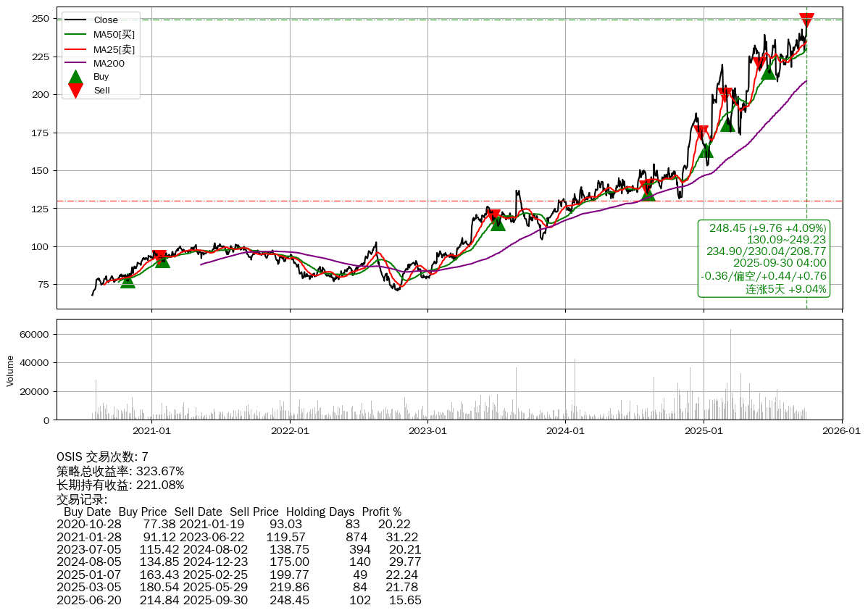868x613 pixels.
Task: Click the 策略总收益率 323.67% summary line
Action: click(x=120, y=471)
